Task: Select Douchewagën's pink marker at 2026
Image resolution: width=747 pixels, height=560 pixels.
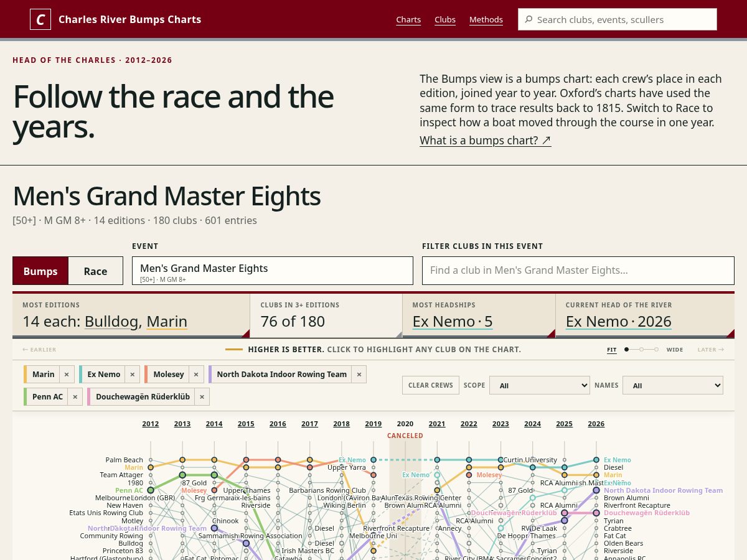Action: coord(596,513)
